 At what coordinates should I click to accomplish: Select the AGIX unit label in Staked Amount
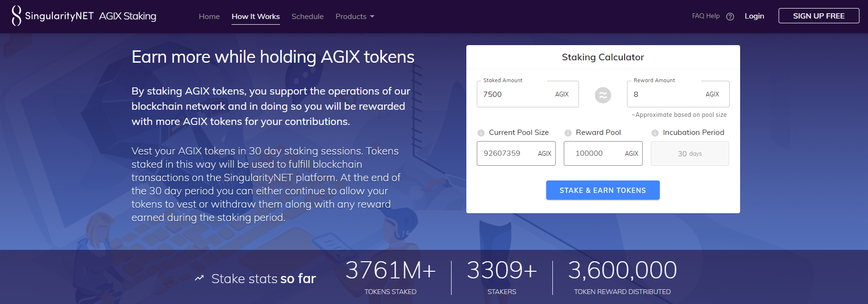click(561, 94)
